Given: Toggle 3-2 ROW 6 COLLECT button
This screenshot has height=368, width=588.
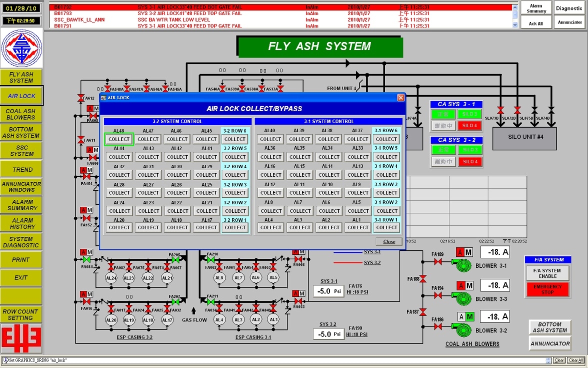Looking at the screenshot, I should [235, 139].
